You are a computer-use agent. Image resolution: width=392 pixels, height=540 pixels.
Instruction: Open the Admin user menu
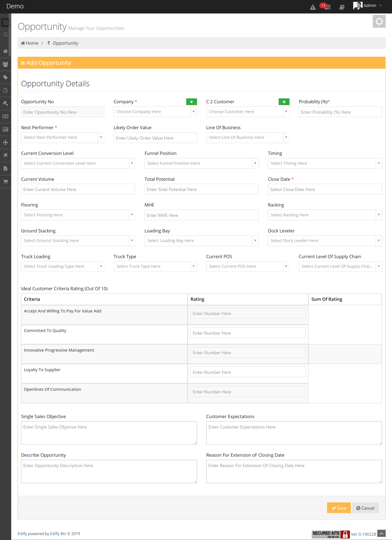369,6
